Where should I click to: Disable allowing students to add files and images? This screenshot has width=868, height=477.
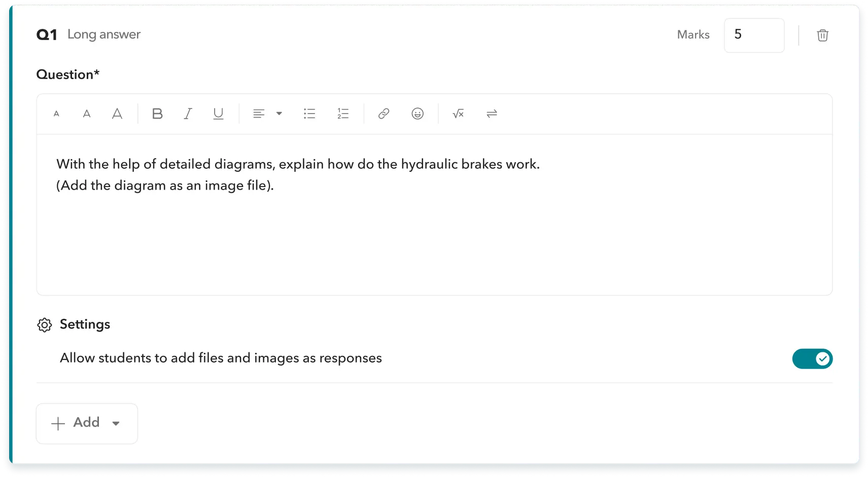click(812, 358)
